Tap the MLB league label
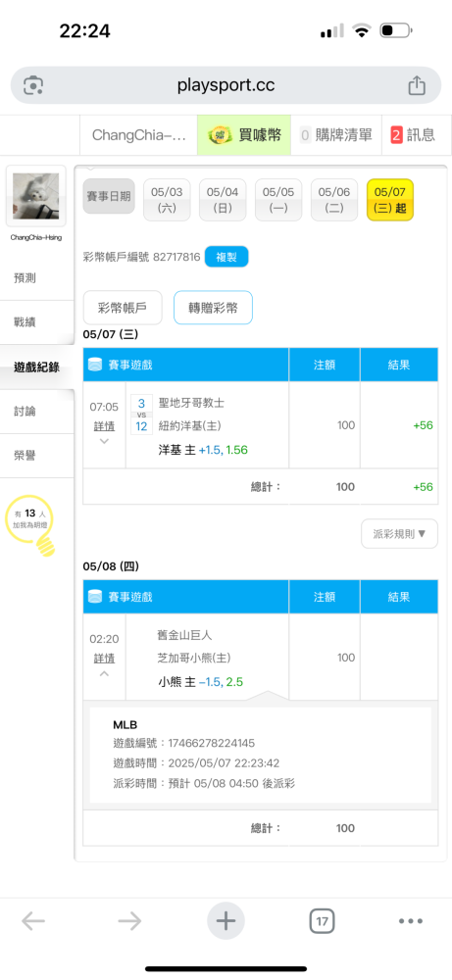 tap(126, 724)
